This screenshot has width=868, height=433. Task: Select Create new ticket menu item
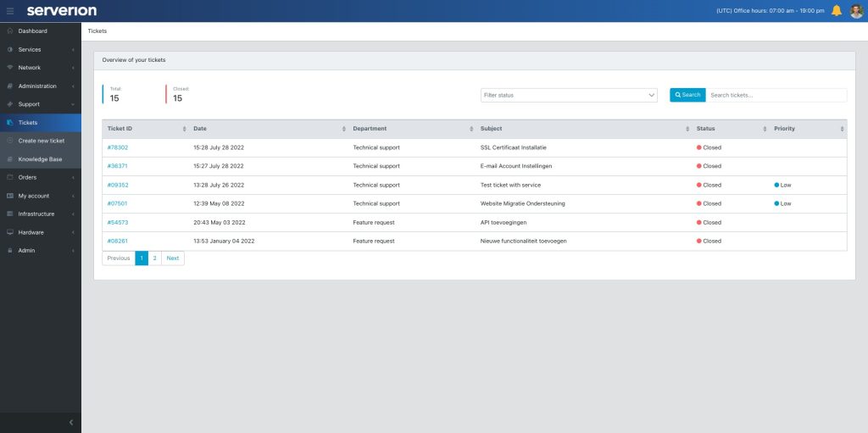pos(41,141)
